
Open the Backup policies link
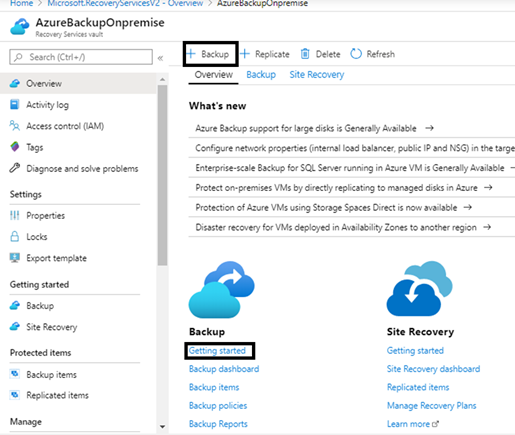click(218, 406)
